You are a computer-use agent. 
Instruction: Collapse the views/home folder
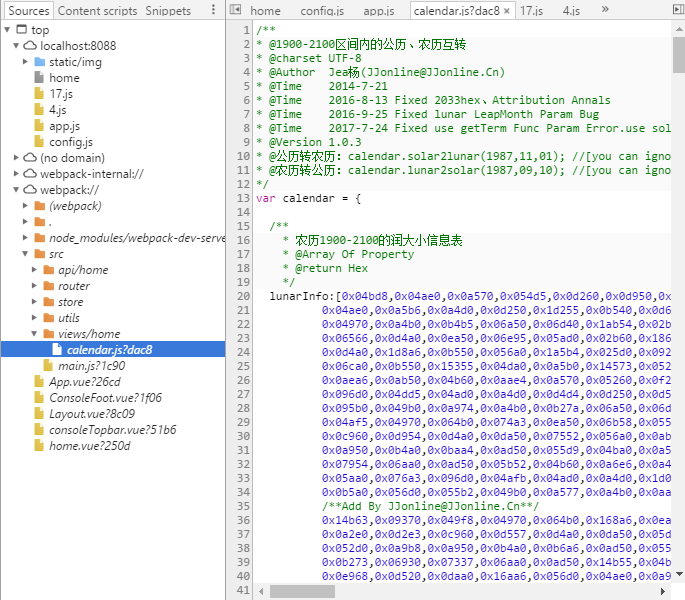[x=34, y=334]
